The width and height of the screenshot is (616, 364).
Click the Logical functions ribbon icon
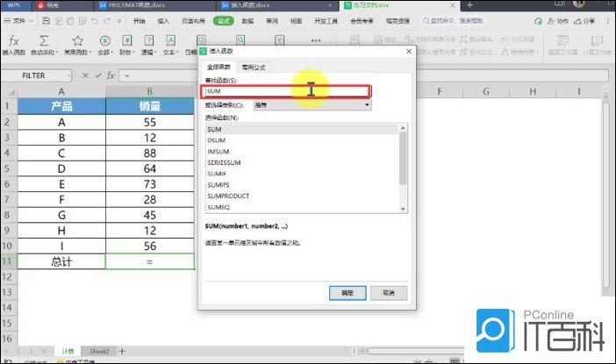click(148, 41)
